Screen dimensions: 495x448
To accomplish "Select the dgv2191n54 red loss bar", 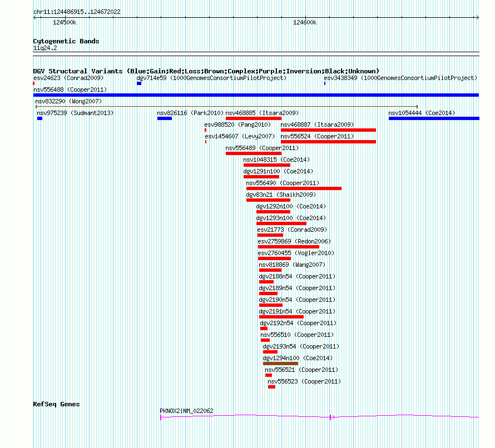I will click(281, 317).
